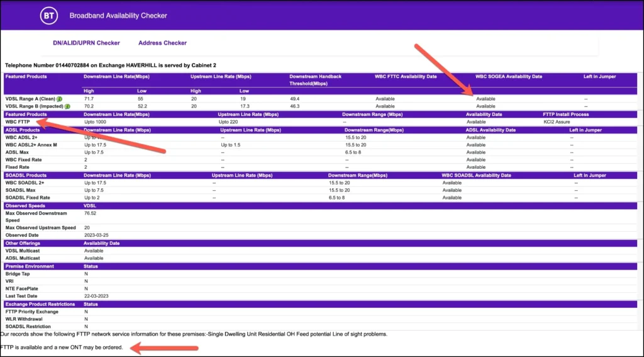Click the VRI row label

click(x=9, y=281)
